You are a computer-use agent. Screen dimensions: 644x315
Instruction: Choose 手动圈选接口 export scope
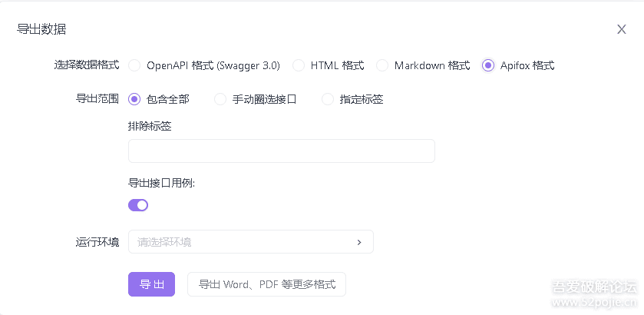click(x=220, y=99)
